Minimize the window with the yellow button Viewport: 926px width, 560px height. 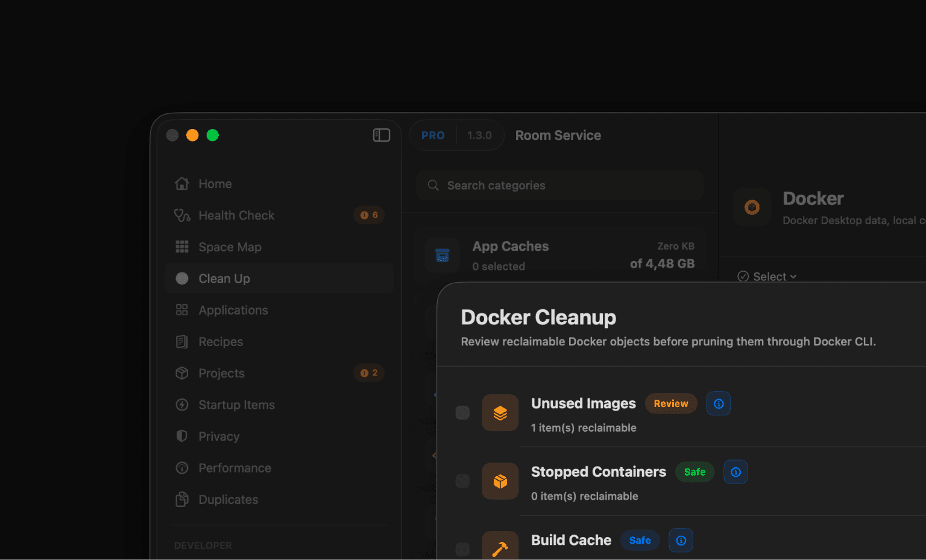click(x=192, y=135)
